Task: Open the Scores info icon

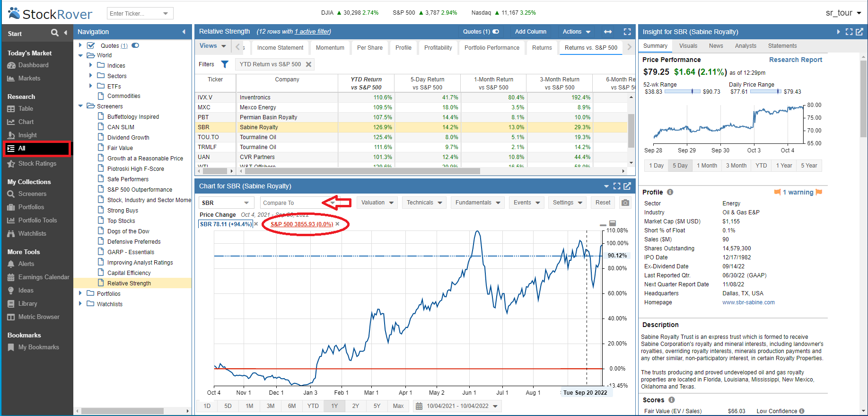Action: [x=672, y=400]
